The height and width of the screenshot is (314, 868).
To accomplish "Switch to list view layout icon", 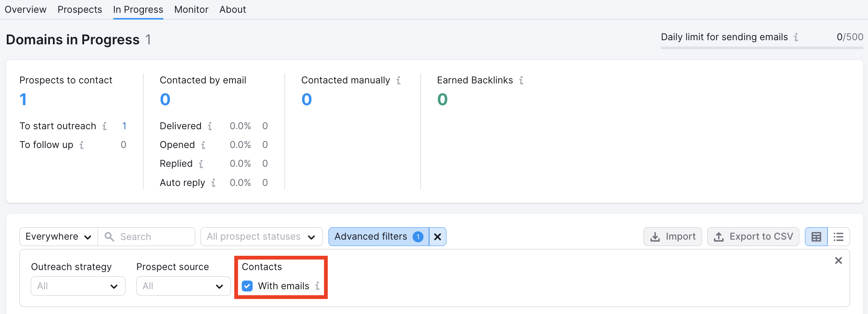I will tap(838, 237).
